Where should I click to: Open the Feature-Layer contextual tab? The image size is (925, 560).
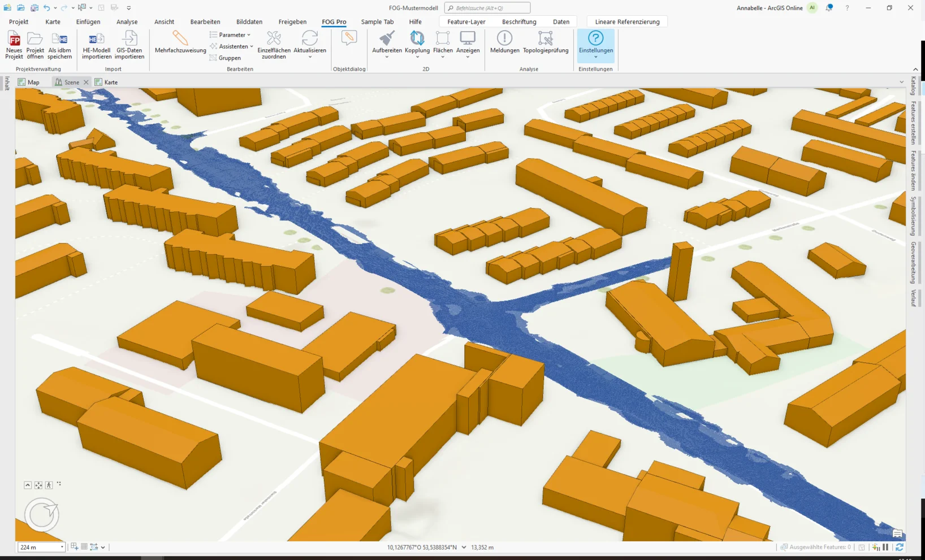click(466, 21)
